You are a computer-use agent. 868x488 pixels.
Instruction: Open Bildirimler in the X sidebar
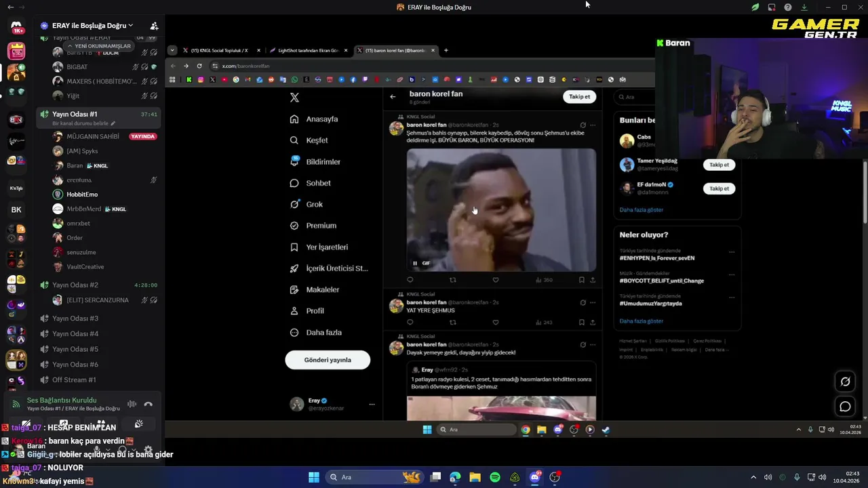click(315, 162)
